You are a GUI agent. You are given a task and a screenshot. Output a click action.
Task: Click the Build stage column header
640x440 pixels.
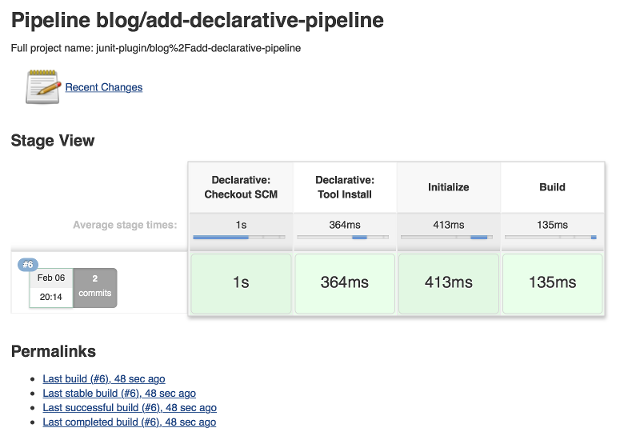pos(552,187)
